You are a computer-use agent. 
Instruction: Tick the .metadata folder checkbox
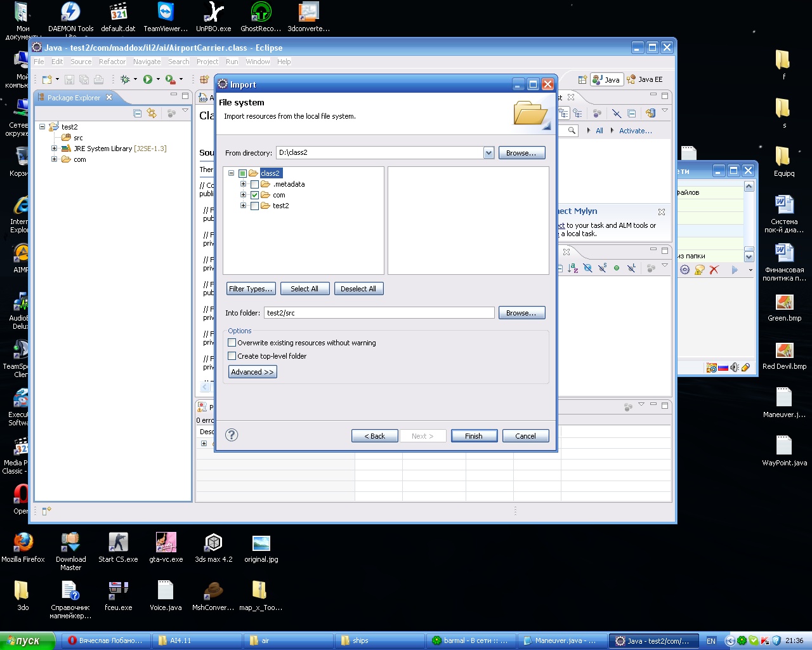pos(254,184)
